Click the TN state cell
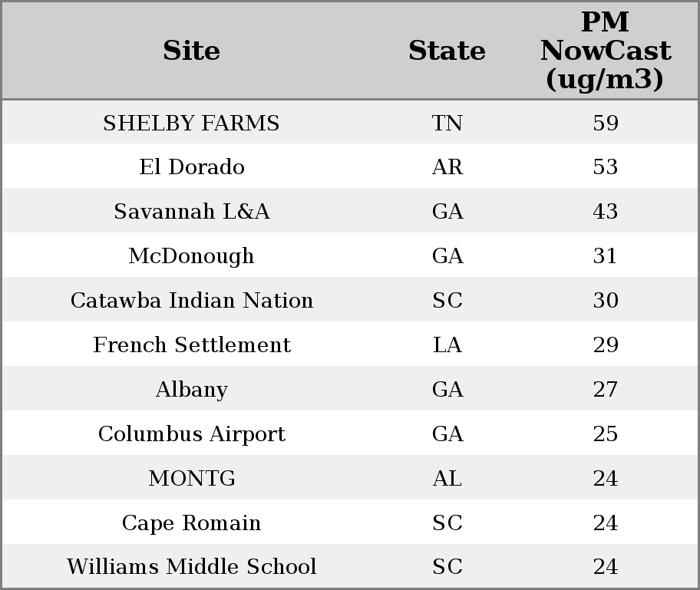The height and width of the screenshot is (590, 700). click(447, 123)
